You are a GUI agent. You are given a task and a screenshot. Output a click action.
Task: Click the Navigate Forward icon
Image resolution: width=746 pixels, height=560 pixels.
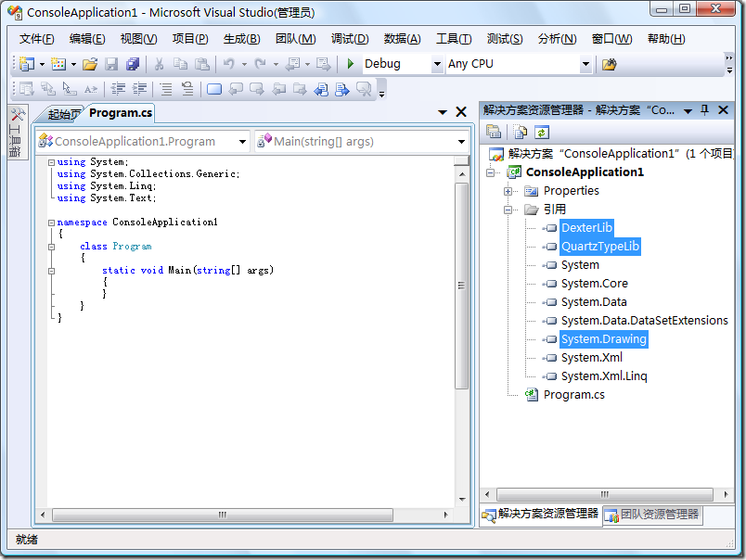tap(324, 64)
